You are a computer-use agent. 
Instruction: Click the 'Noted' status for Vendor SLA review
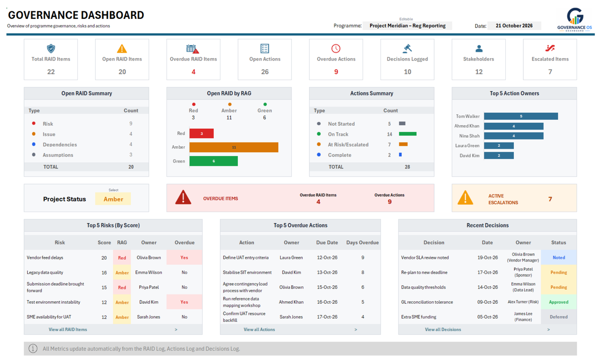tap(559, 258)
